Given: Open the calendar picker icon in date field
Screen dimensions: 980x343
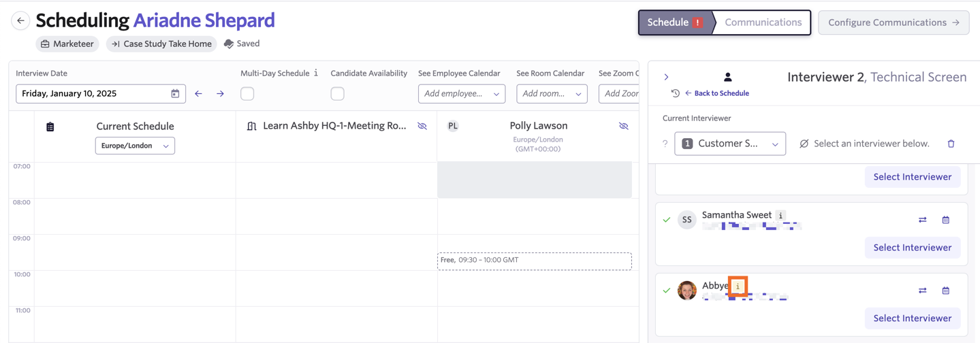Looking at the screenshot, I should [x=175, y=93].
